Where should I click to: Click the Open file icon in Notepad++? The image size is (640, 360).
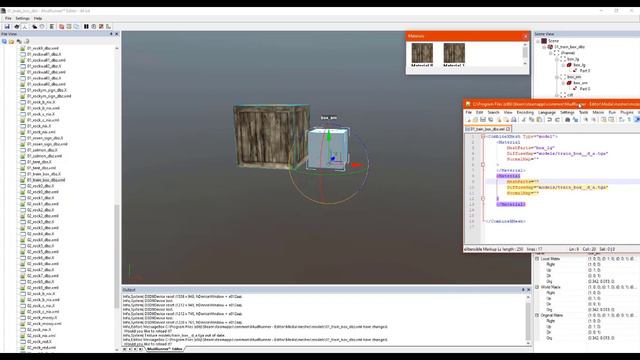click(x=476, y=120)
